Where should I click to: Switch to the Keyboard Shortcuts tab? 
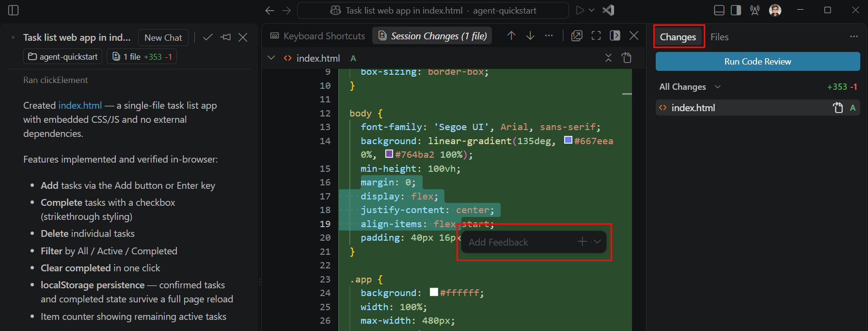coord(318,36)
